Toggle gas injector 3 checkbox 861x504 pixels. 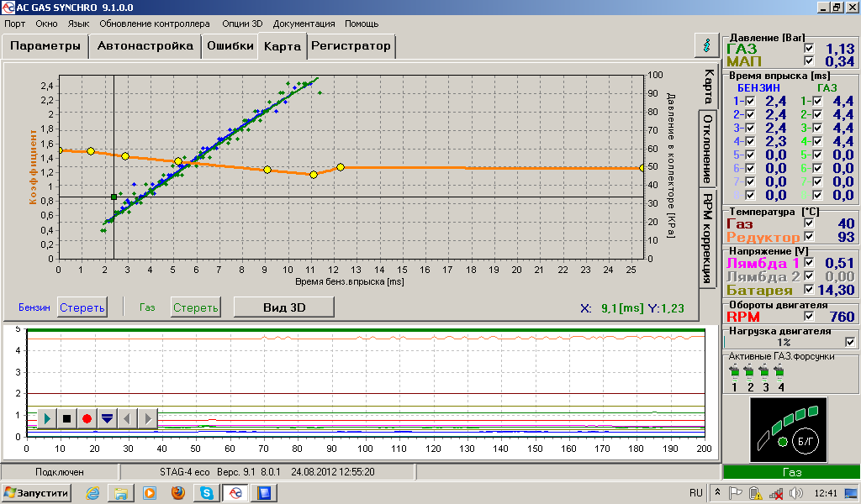(817, 128)
